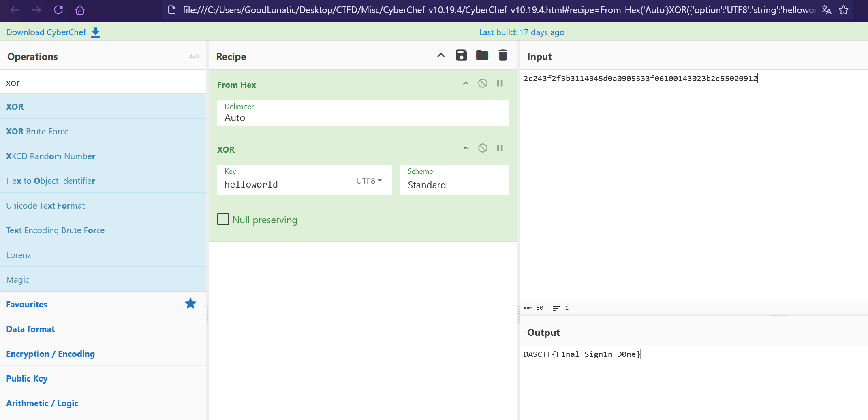The image size is (868, 420).
Task: Select the Magic operation
Action: (x=103, y=279)
